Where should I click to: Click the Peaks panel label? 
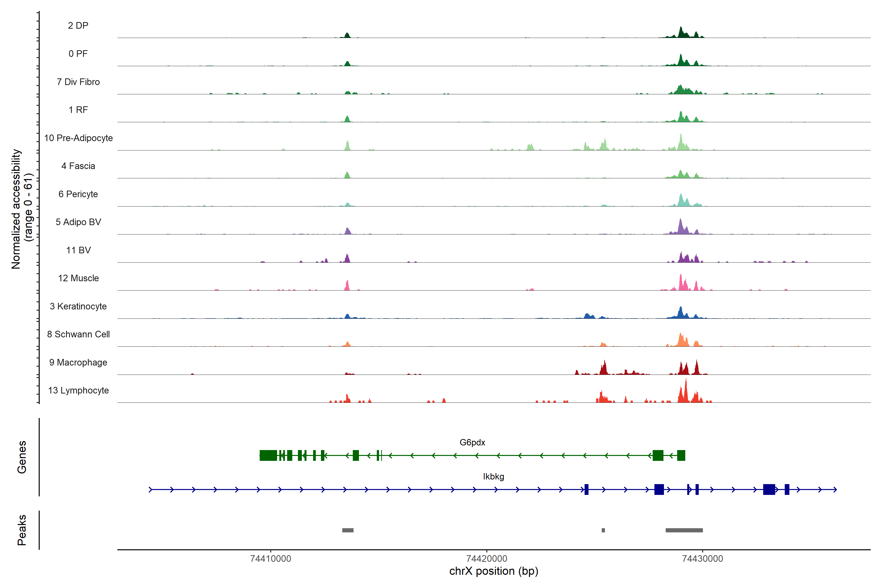(22, 530)
